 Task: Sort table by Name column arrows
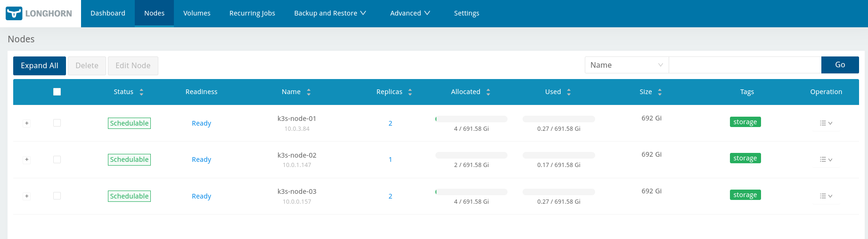pyautogui.click(x=309, y=92)
